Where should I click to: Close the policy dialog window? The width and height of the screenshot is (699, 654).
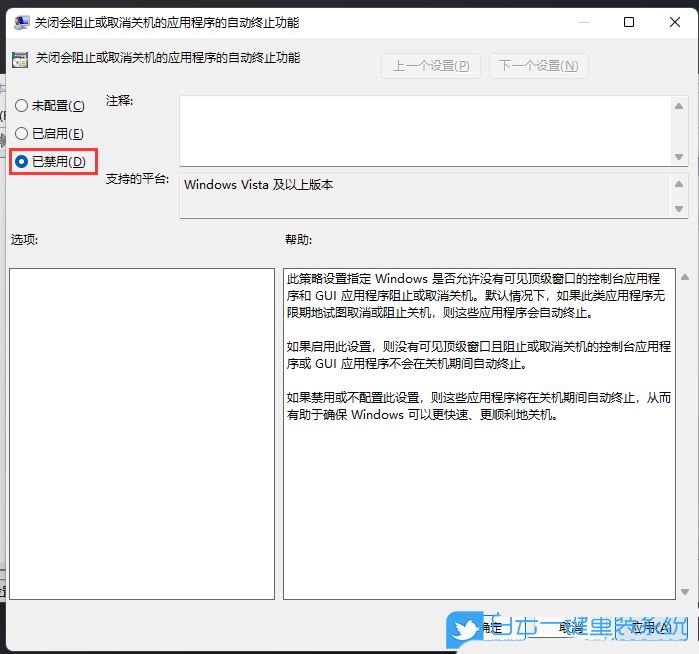[675, 22]
